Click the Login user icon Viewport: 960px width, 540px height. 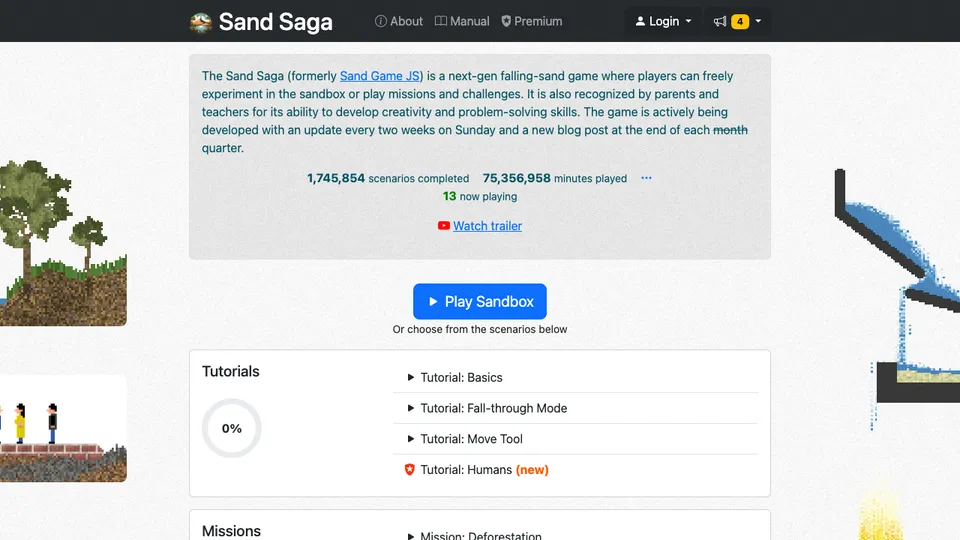(640, 21)
